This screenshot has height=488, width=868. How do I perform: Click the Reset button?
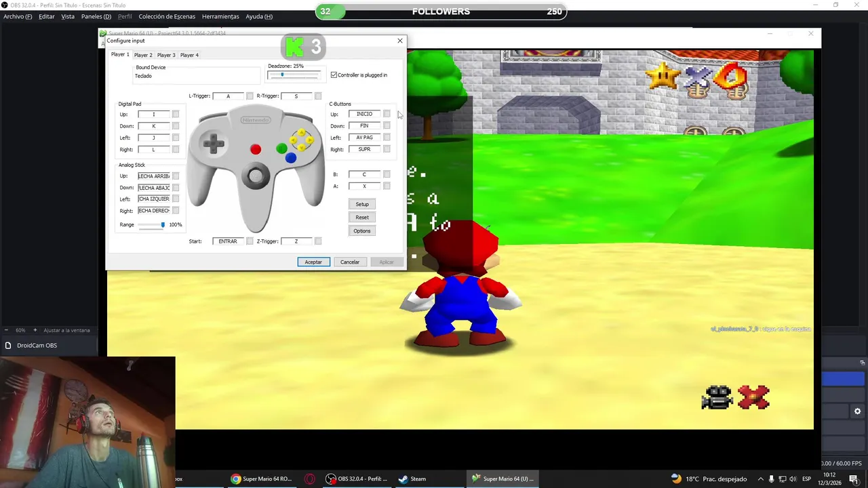click(362, 217)
